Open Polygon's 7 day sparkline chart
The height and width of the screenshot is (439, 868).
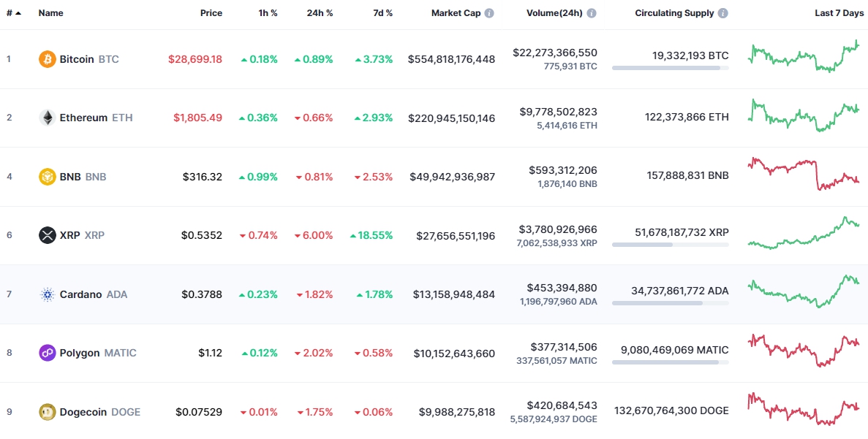tap(803, 351)
